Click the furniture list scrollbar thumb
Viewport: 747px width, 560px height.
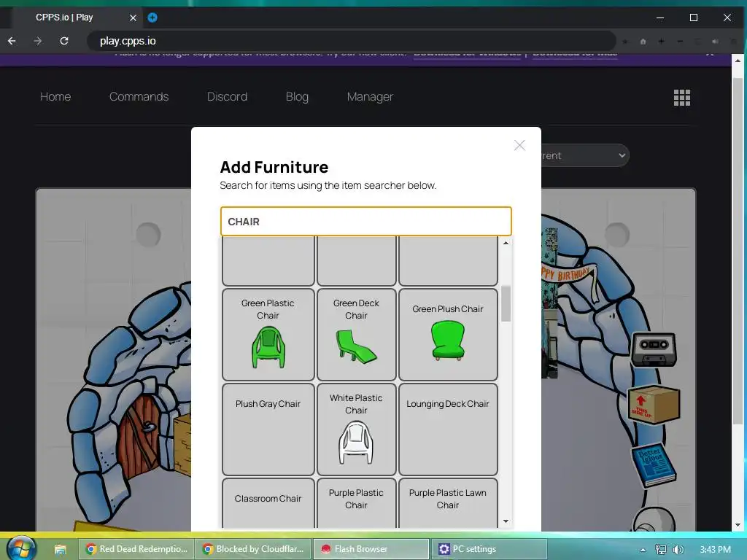point(506,303)
